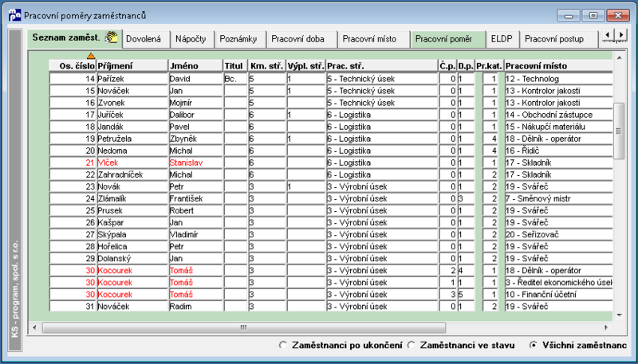638x364 pixels.
Task: Click the cell 16 - Řidič
Action: tap(558, 151)
